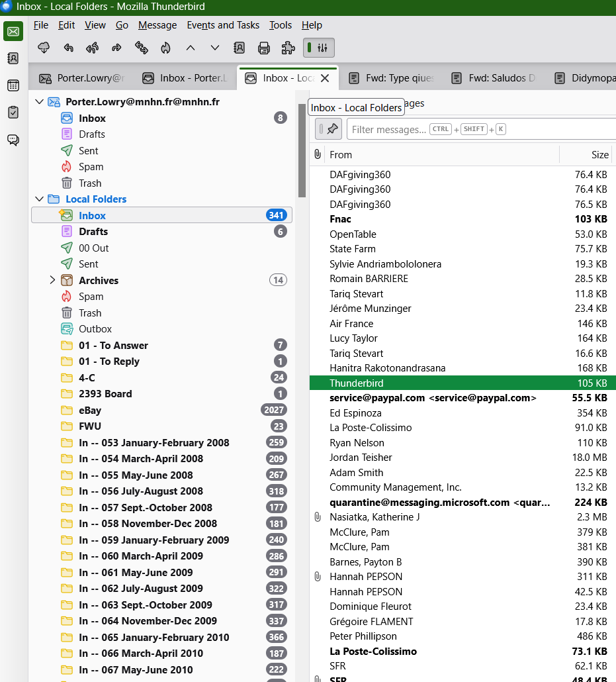Click the Local Folders Inbox folder

(161, 215)
